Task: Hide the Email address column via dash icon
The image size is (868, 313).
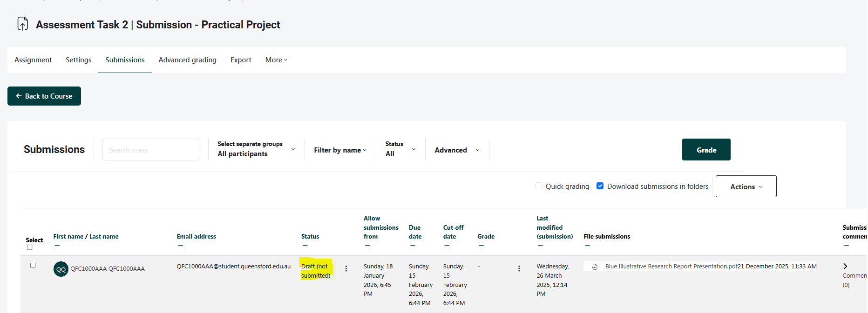Action: click(181, 246)
